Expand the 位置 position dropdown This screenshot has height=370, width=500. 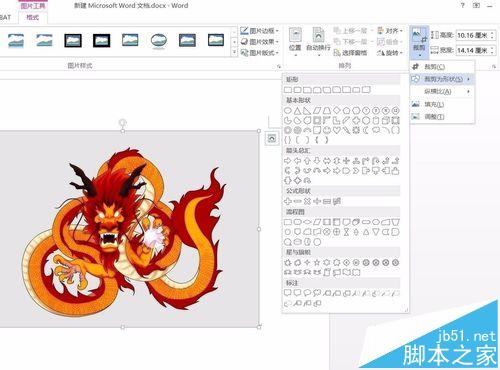pos(295,42)
